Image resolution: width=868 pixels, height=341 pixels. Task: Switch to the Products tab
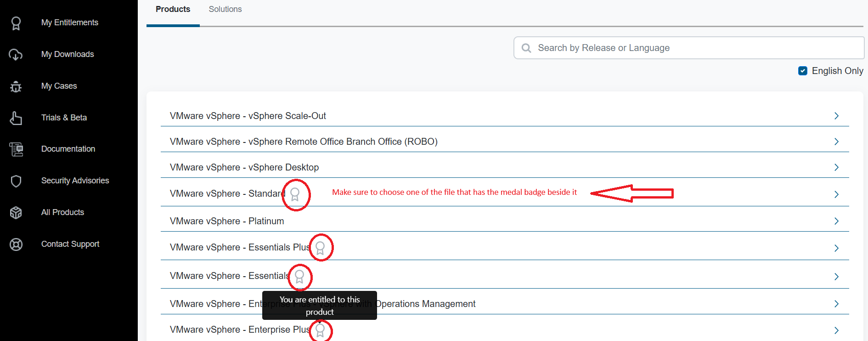coord(173,9)
